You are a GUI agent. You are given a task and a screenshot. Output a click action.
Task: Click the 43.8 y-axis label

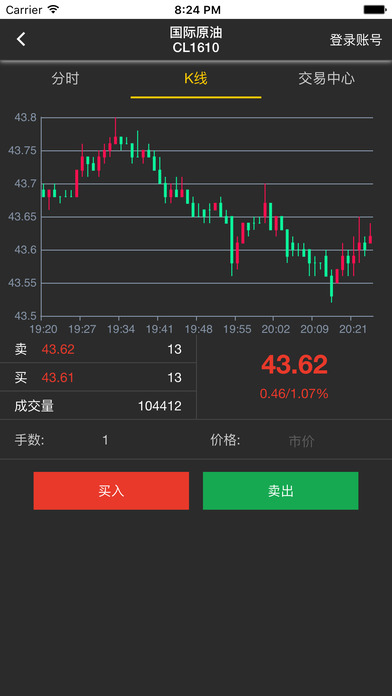coord(25,118)
